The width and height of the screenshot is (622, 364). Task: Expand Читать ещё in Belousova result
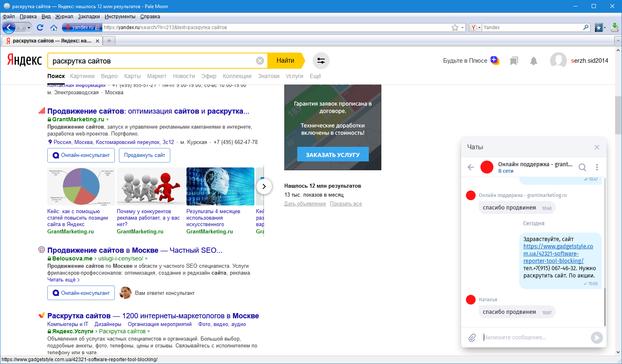tap(63, 280)
